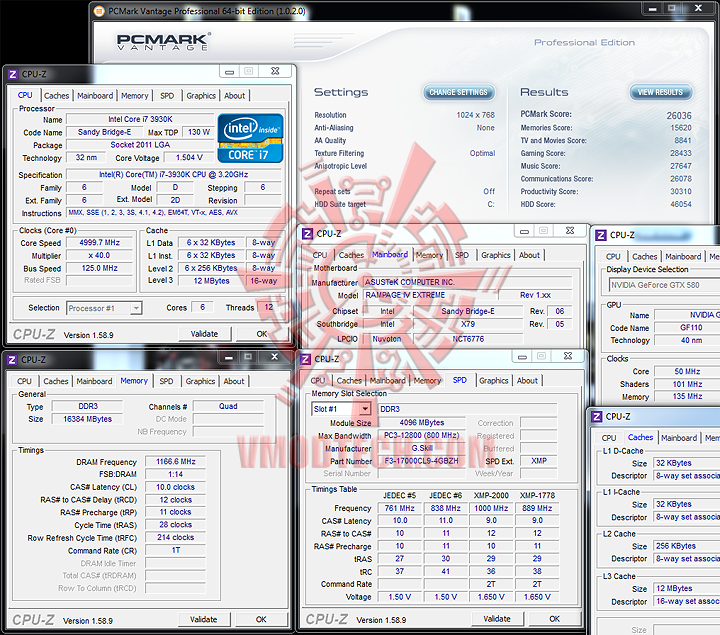Click the CPU-Z title icon of the Mainboard window
This screenshot has height=635, width=720.
pos(307,234)
